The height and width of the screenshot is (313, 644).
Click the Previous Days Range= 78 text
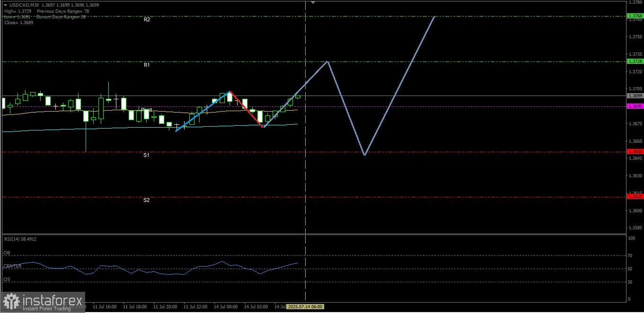pos(62,11)
